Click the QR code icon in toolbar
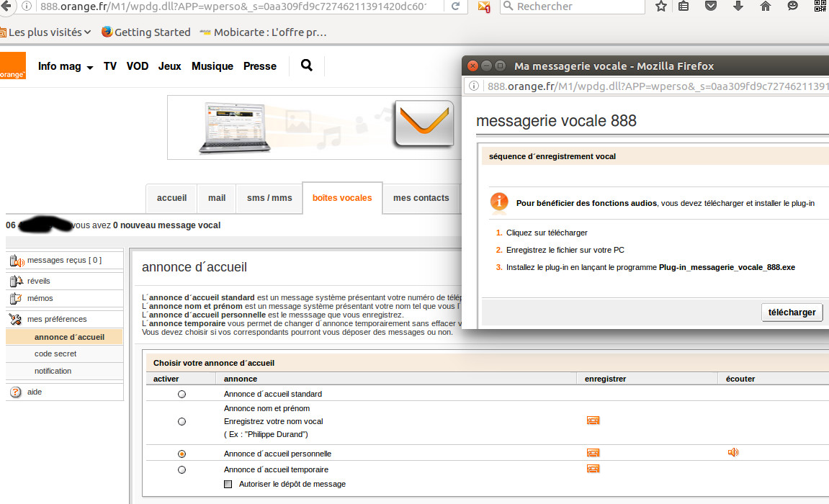Viewport: 829px width, 504px height. [x=820, y=6]
